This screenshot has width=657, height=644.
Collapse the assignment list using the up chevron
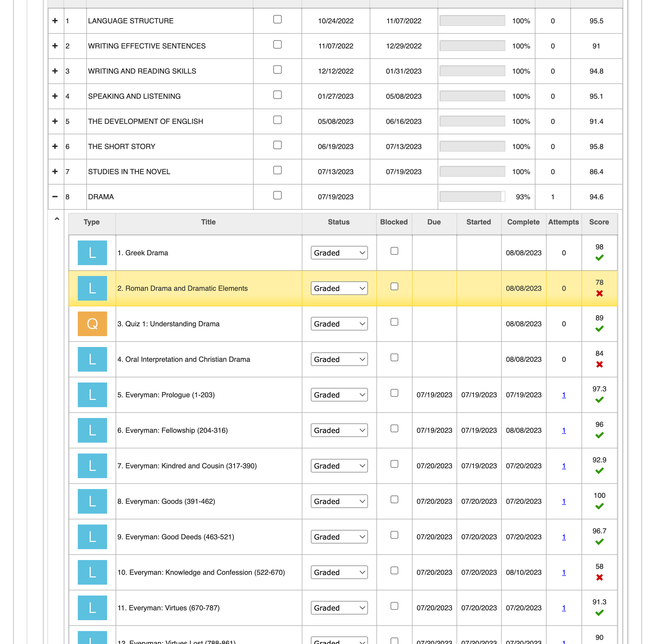pyautogui.click(x=57, y=219)
